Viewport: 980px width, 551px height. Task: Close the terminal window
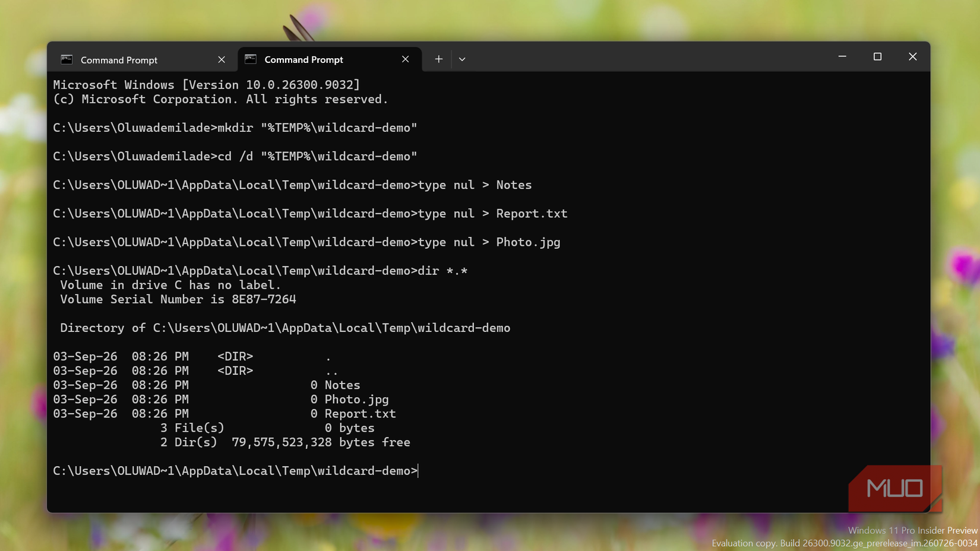click(912, 56)
